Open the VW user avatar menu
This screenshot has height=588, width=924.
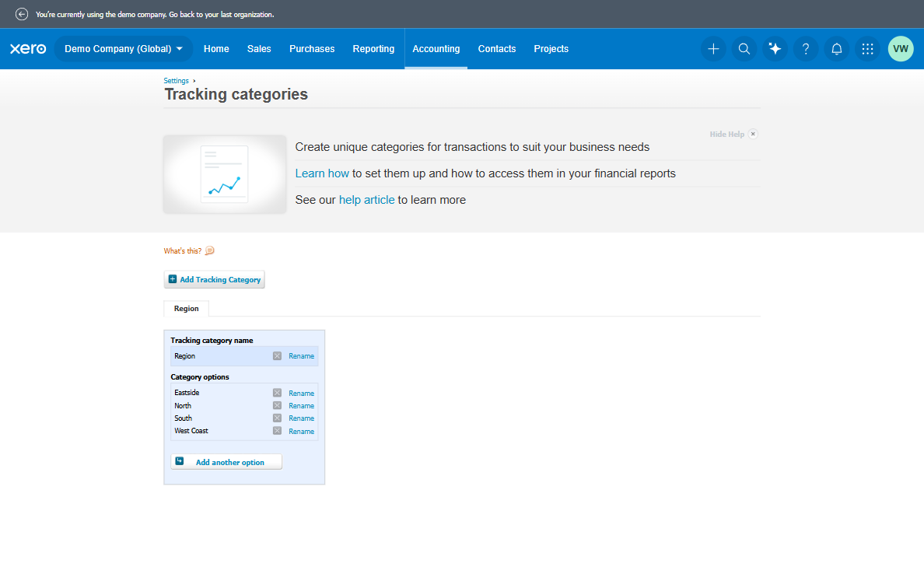(901, 49)
